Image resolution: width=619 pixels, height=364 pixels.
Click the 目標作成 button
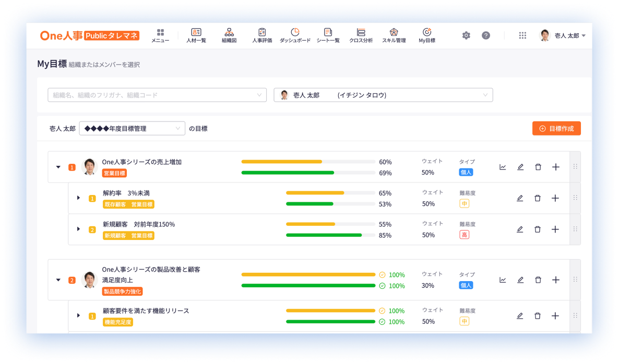[x=556, y=129]
